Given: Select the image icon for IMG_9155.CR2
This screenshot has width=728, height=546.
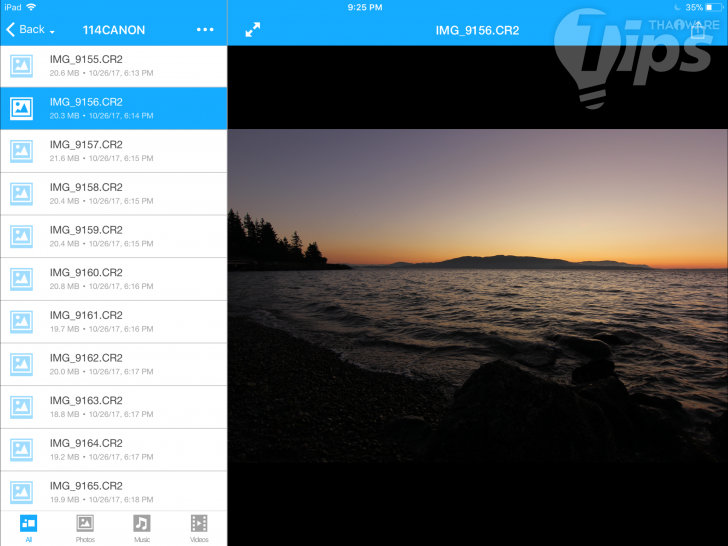Looking at the screenshot, I should click(21, 66).
